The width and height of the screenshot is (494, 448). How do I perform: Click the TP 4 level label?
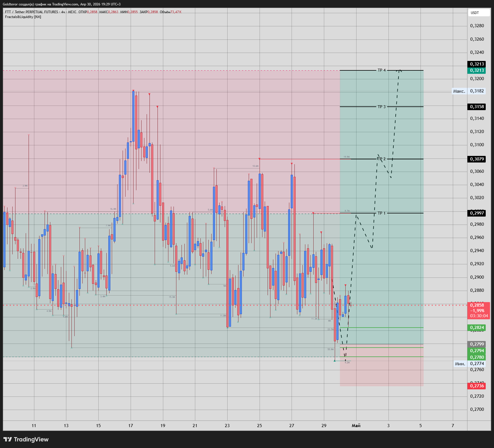[382, 70]
